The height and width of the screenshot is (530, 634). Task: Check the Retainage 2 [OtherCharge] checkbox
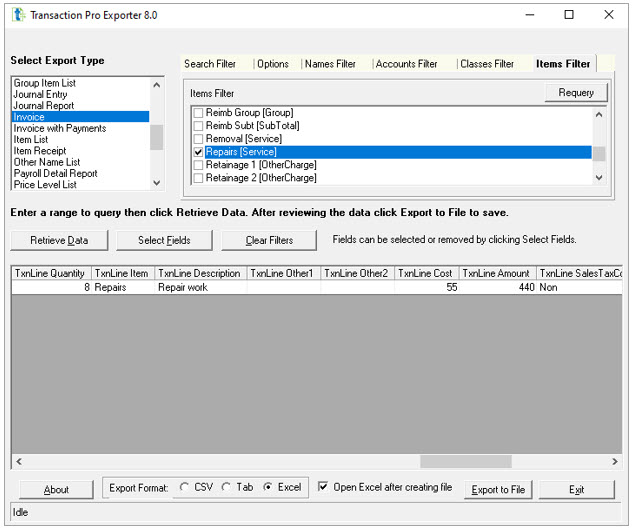tap(198, 178)
